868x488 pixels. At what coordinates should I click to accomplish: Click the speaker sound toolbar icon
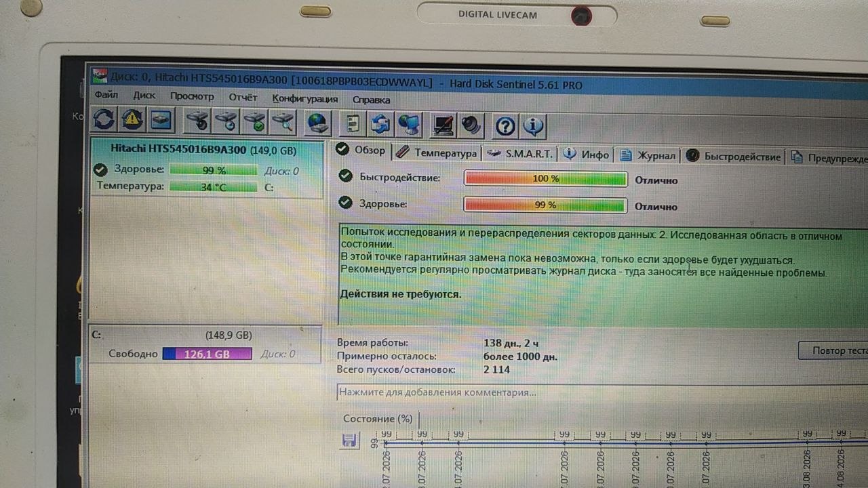click(471, 126)
